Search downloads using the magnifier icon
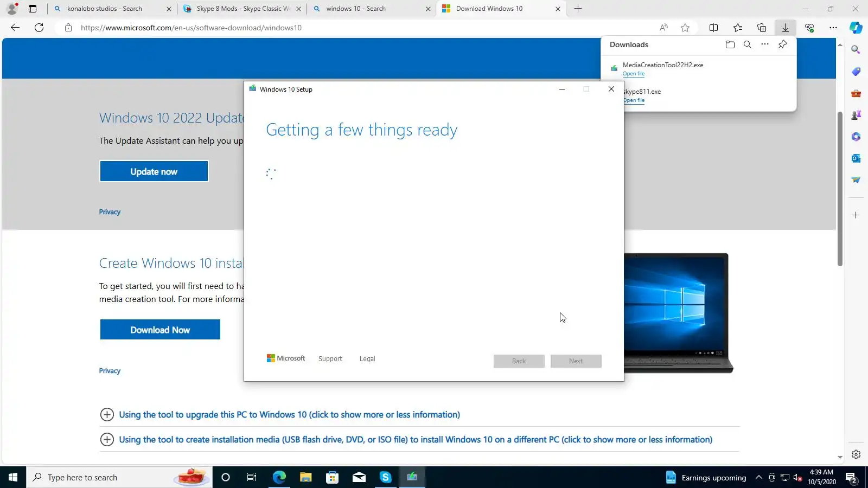The width and height of the screenshot is (868, 488). (x=748, y=44)
